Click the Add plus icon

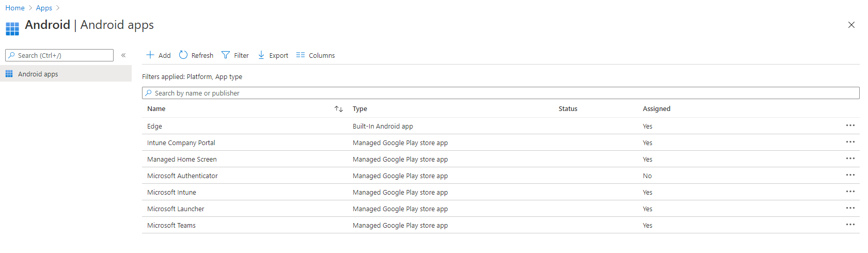pos(150,55)
